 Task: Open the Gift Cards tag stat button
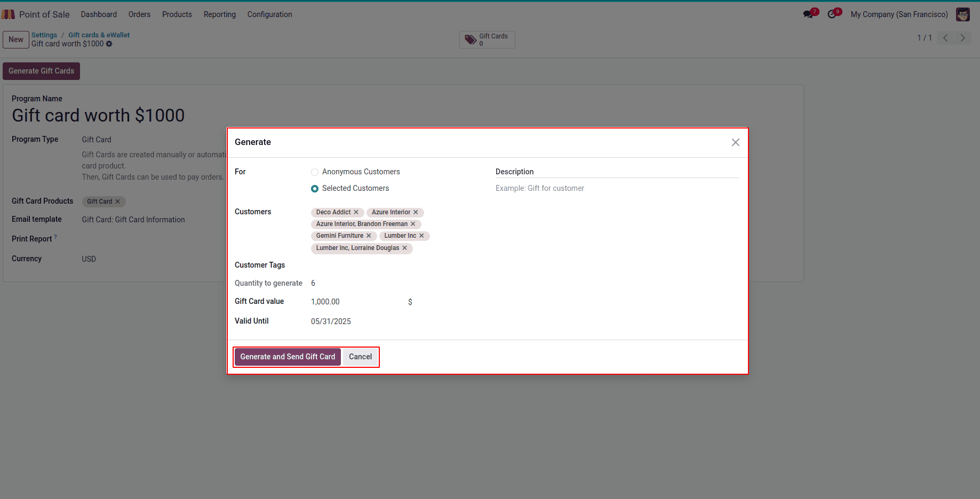click(x=487, y=39)
